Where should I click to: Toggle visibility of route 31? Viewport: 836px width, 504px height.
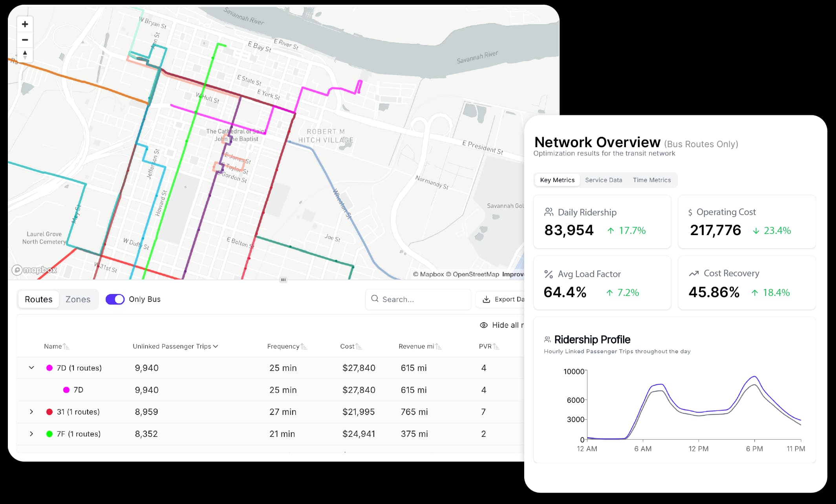click(x=49, y=412)
